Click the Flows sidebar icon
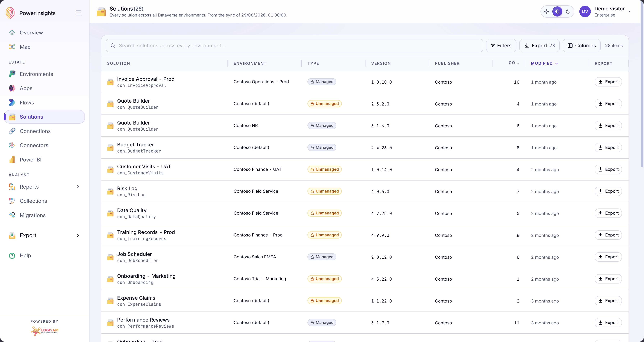 pos(12,103)
